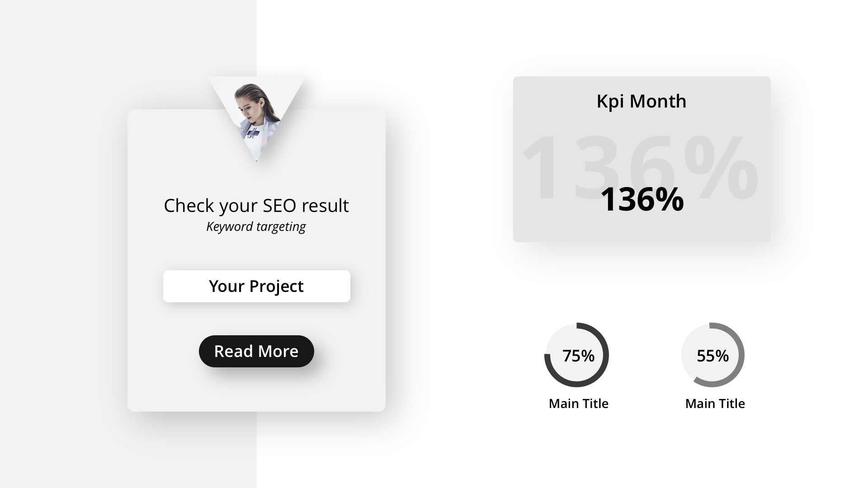Click the bold black 136% value
Image resolution: width=868 pixels, height=488 pixels.
point(642,199)
